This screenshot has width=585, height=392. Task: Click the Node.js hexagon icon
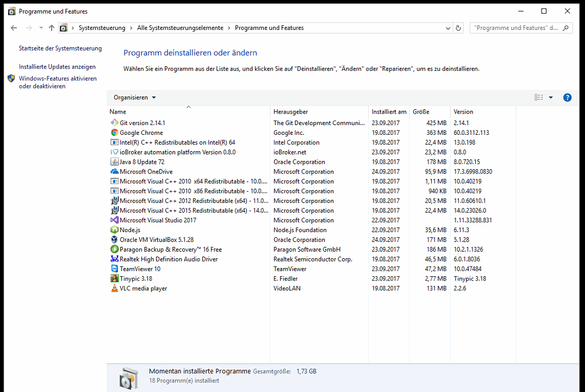tap(114, 230)
